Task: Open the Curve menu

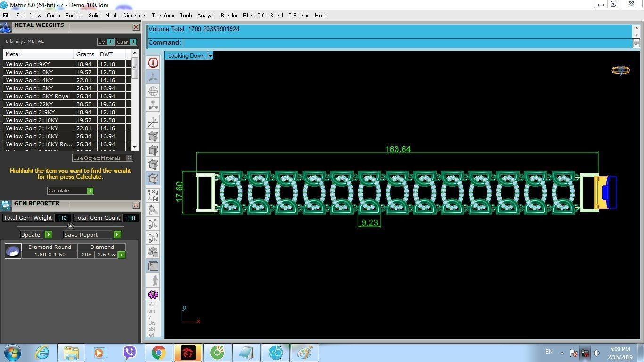Action: pos(53,16)
